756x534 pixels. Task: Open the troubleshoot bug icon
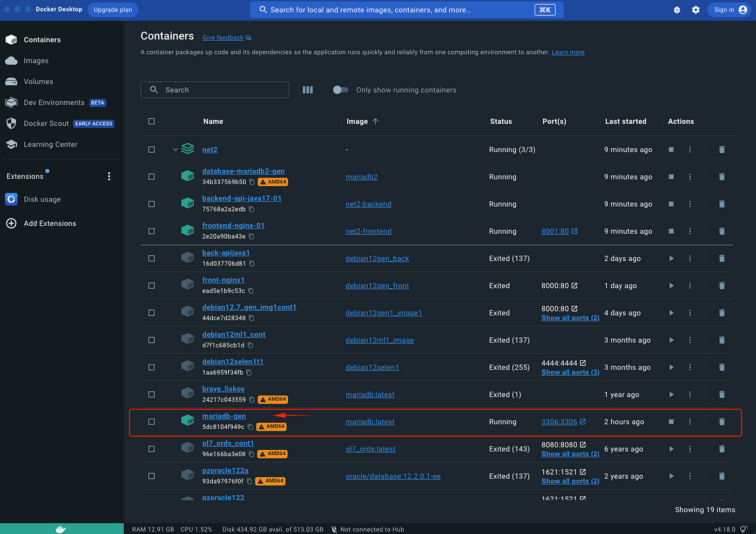677,10
